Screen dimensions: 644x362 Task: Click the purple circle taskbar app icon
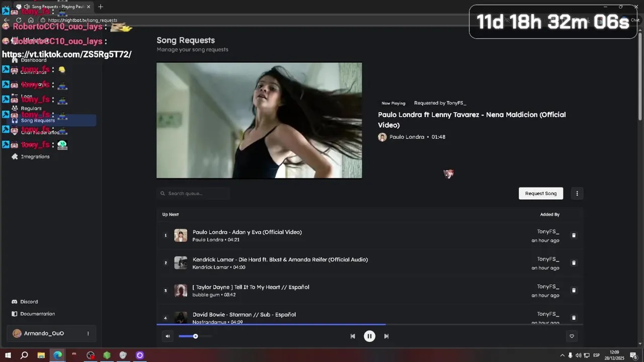(140, 355)
